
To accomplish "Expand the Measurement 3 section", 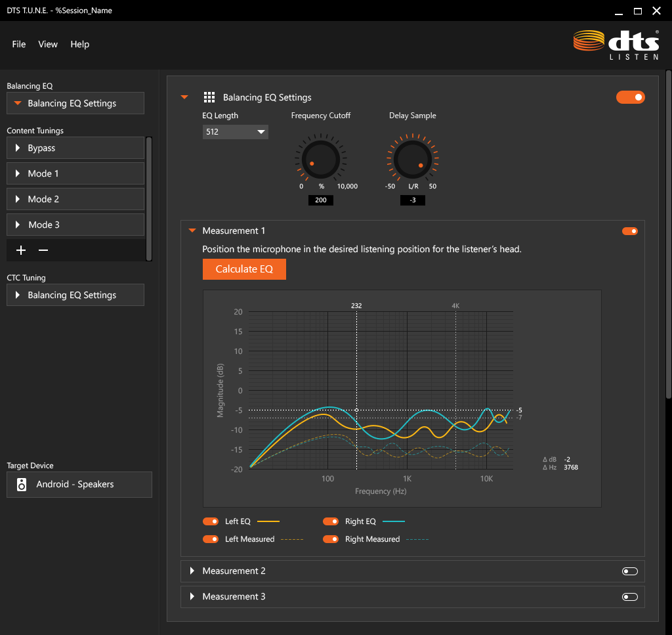I will tap(192, 596).
